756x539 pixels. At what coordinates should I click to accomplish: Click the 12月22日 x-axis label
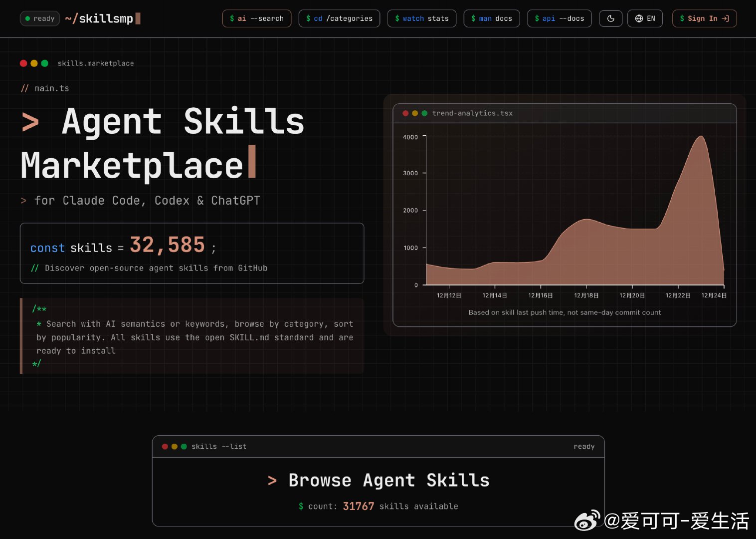[x=678, y=295]
